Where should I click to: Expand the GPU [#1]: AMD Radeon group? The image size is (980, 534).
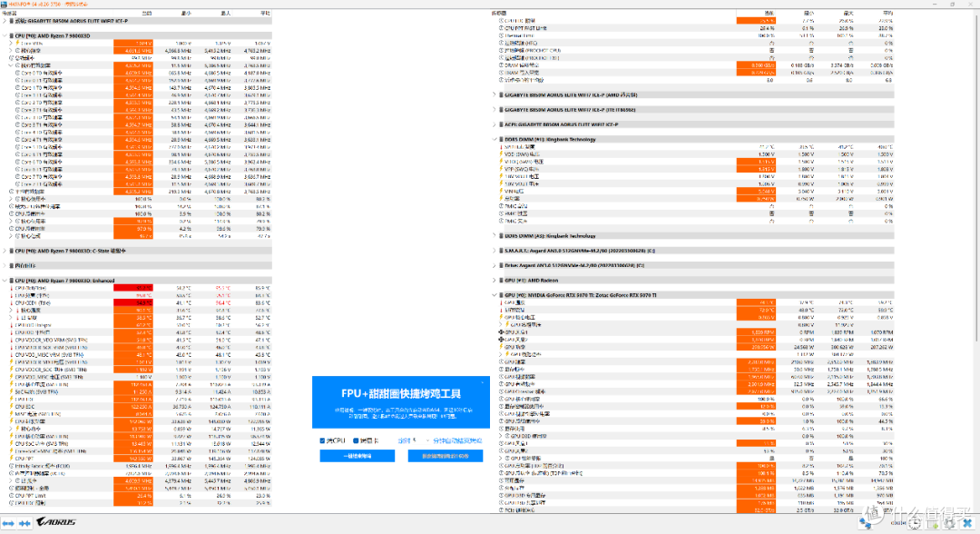pos(495,280)
